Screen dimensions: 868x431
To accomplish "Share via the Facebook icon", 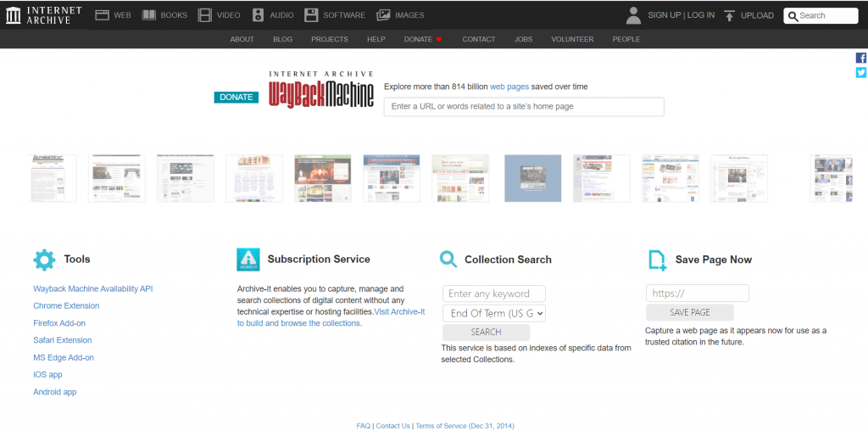I will 861,58.
